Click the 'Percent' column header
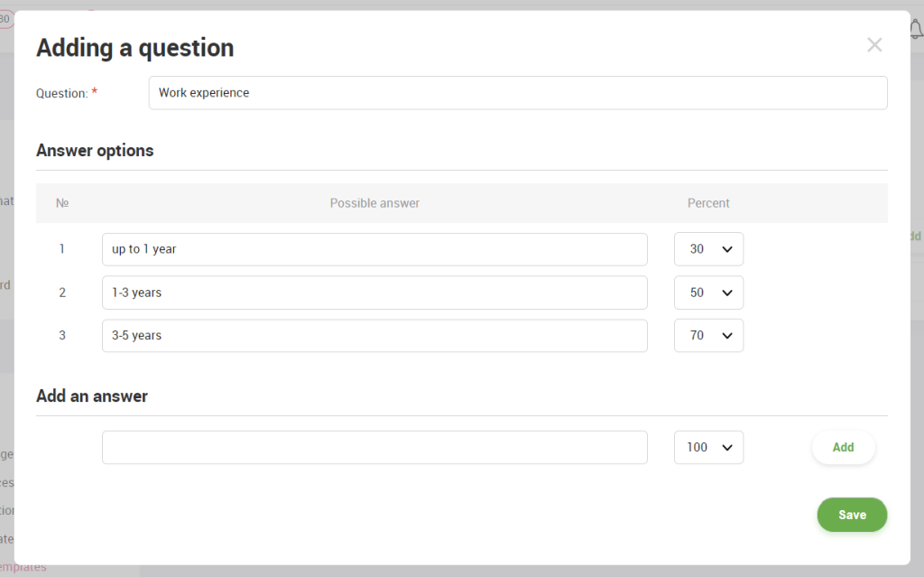This screenshot has width=924, height=577. pyautogui.click(x=708, y=203)
